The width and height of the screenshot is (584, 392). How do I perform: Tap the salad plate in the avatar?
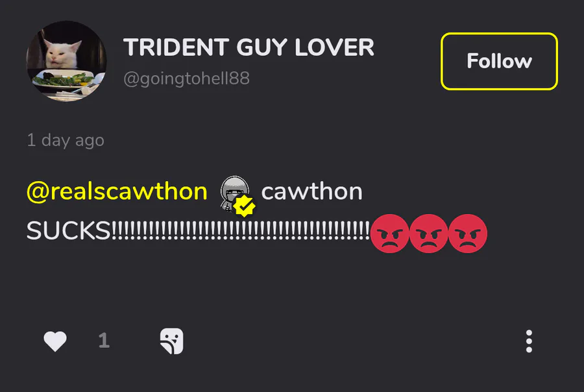tap(64, 79)
